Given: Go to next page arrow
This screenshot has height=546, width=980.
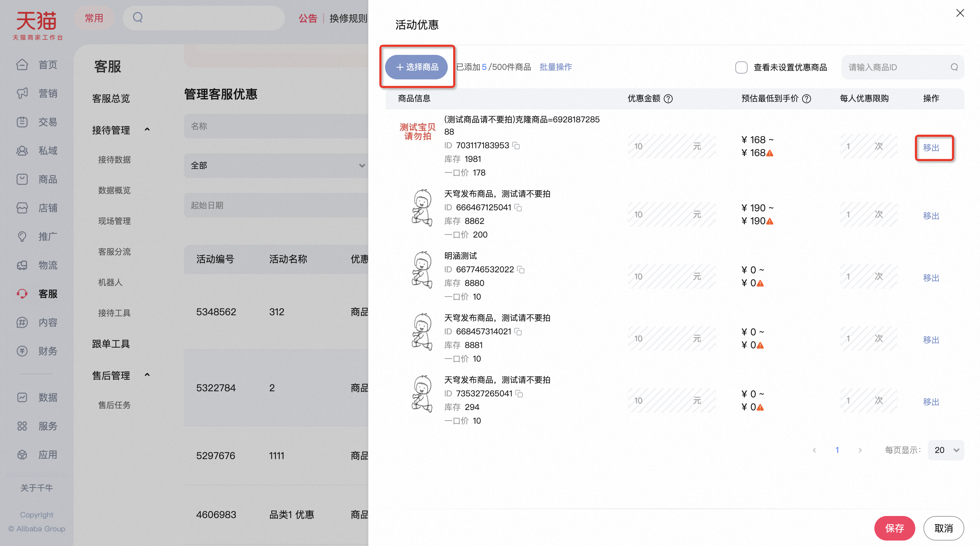Looking at the screenshot, I should pos(860,450).
